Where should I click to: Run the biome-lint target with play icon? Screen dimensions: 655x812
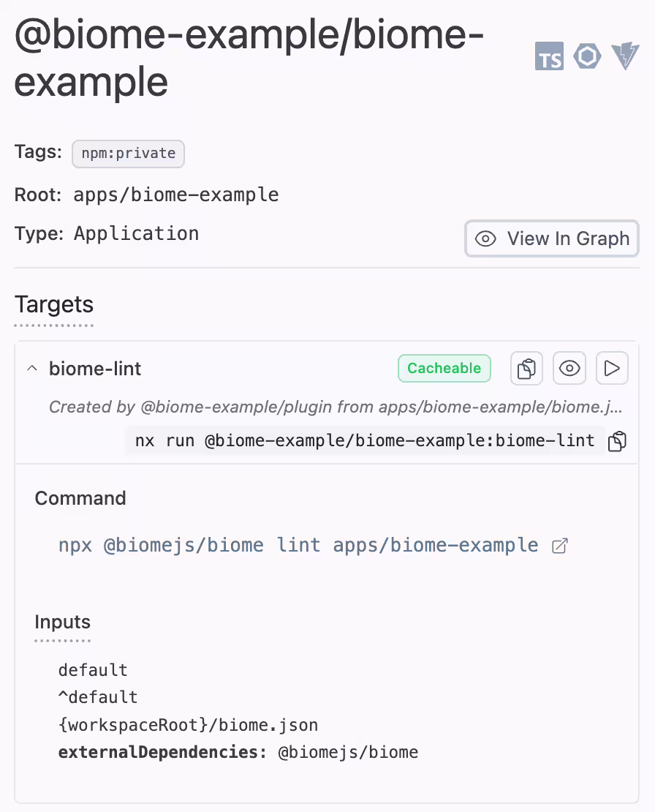[612, 369]
